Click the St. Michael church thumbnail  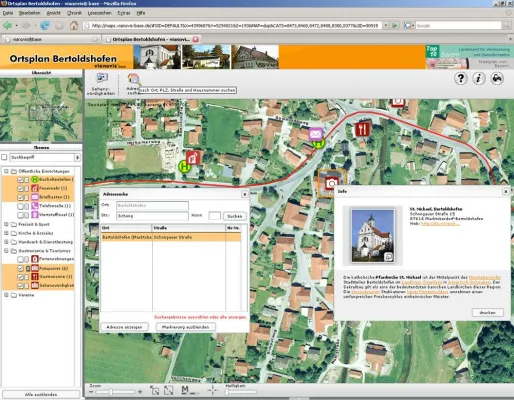(x=373, y=236)
